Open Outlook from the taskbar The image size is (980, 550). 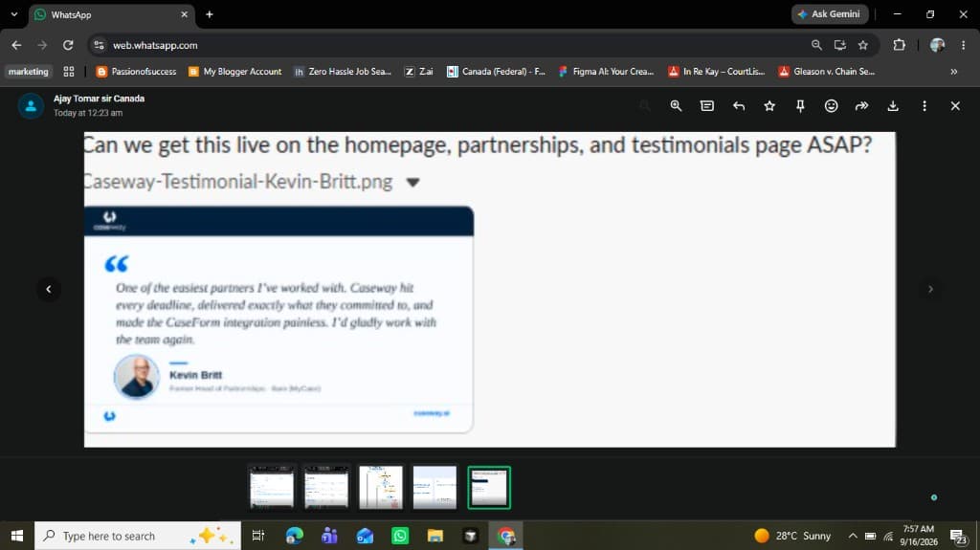pyautogui.click(x=365, y=536)
